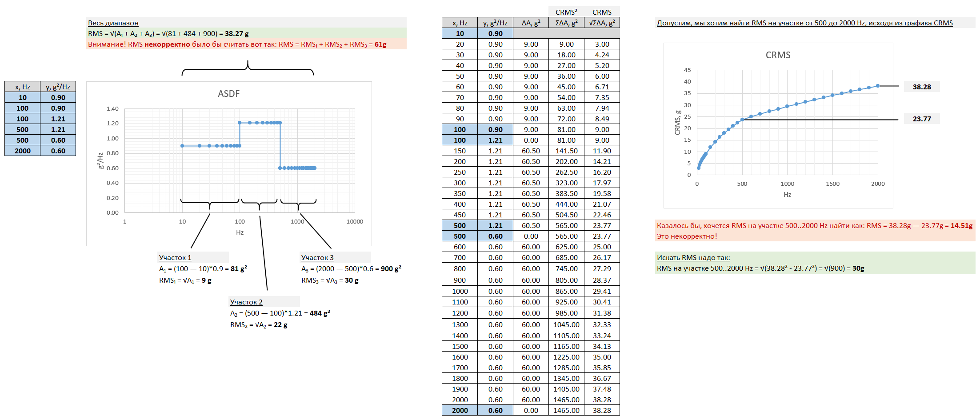The image size is (980, 420).
Task: Click the RMS 500..2000 Hz = √(900) = 30g formula
Action: tap(760, 268)
